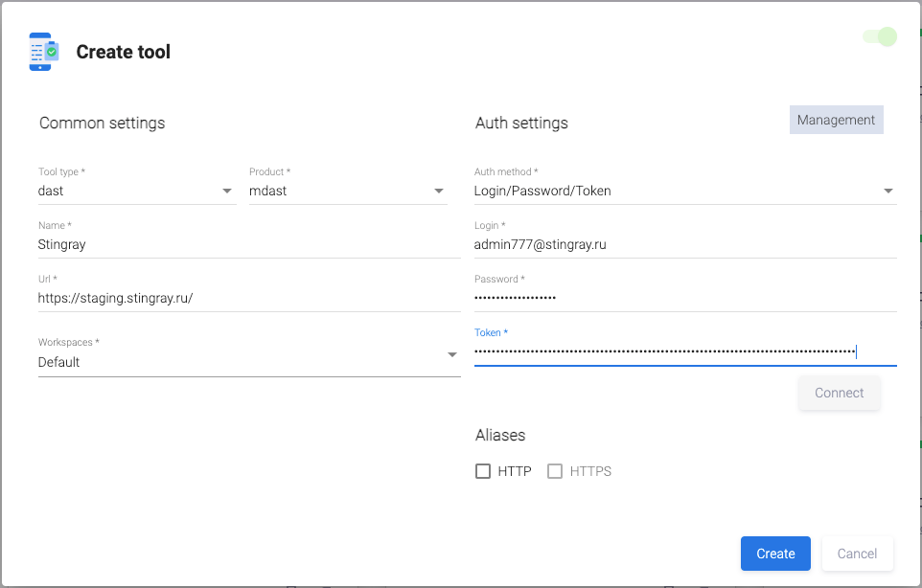Screen dimensions: 922x588
Task: Click the Common settings heading
Action: click(102, 123)
